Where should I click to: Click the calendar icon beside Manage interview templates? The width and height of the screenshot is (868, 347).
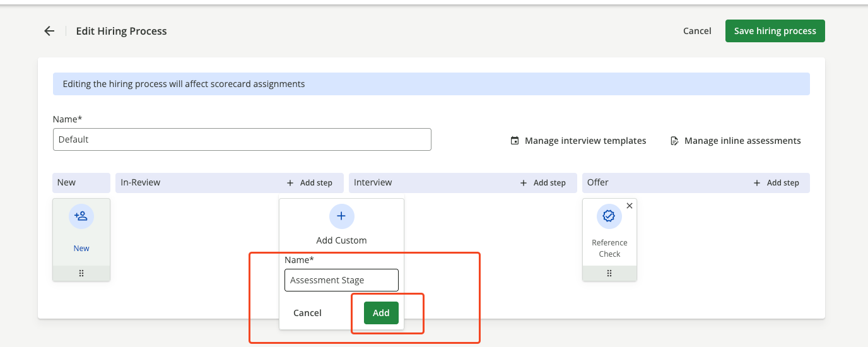coord(515,141)
